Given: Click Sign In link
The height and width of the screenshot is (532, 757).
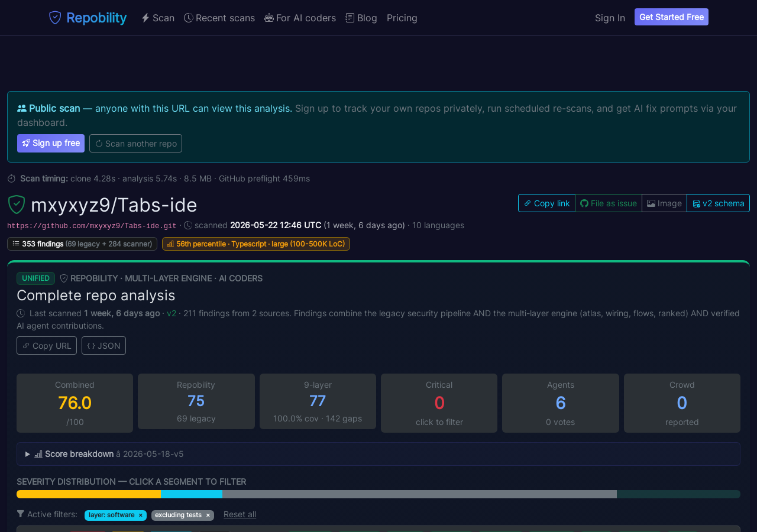Looking at the screenshot, I should pyautogui.click(x=610, y=18).
